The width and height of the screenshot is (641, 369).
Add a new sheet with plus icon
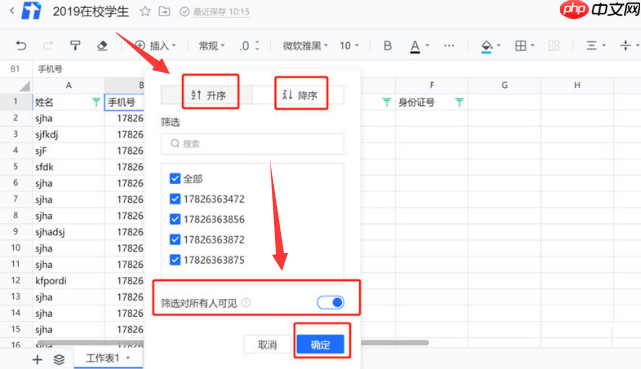point(37,360)
